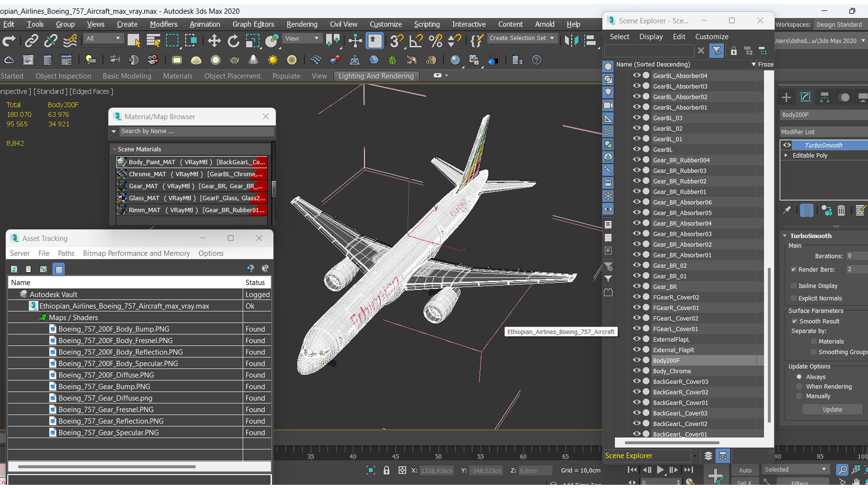Click the Bind to Space Warp icon
Screen dimensions: 868x488
click(70, 41)
